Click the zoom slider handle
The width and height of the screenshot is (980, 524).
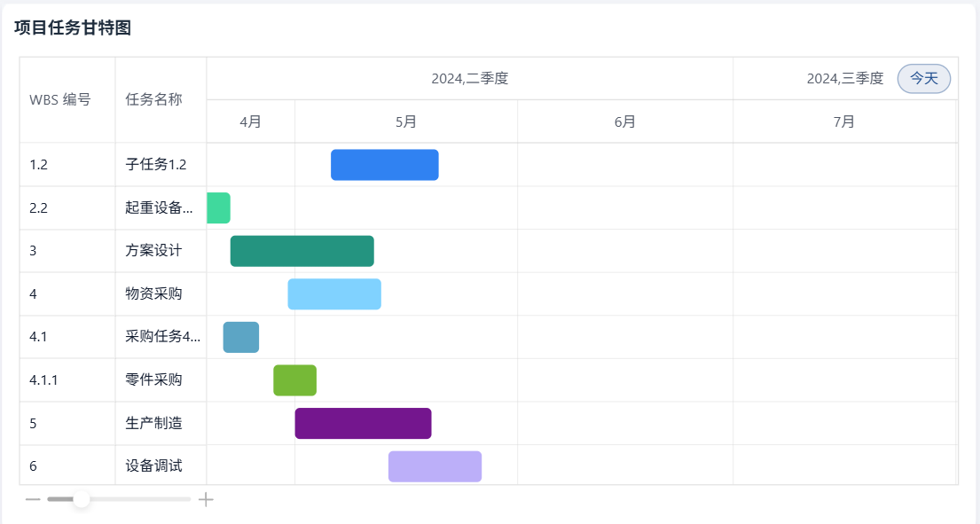[82, 499]
